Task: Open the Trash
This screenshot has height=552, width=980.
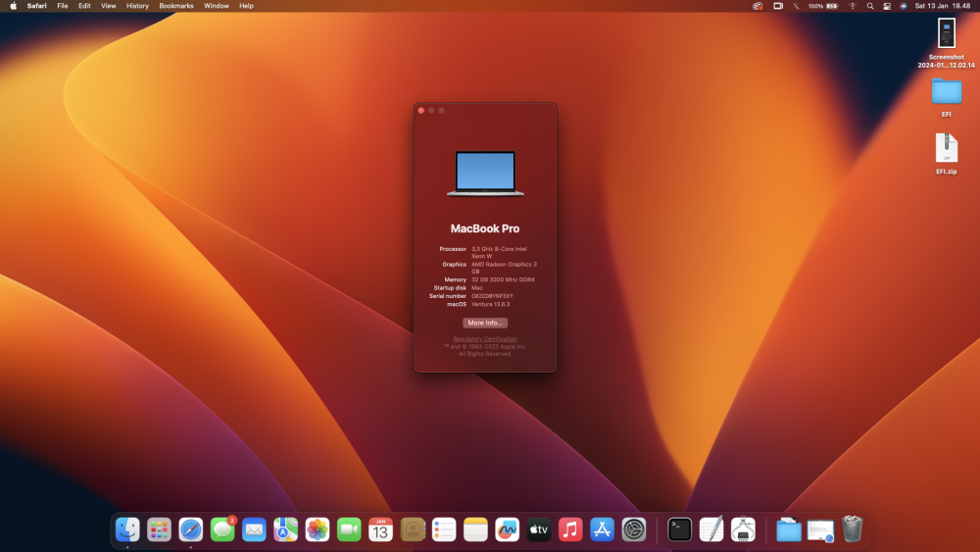Action: [853, 528]
